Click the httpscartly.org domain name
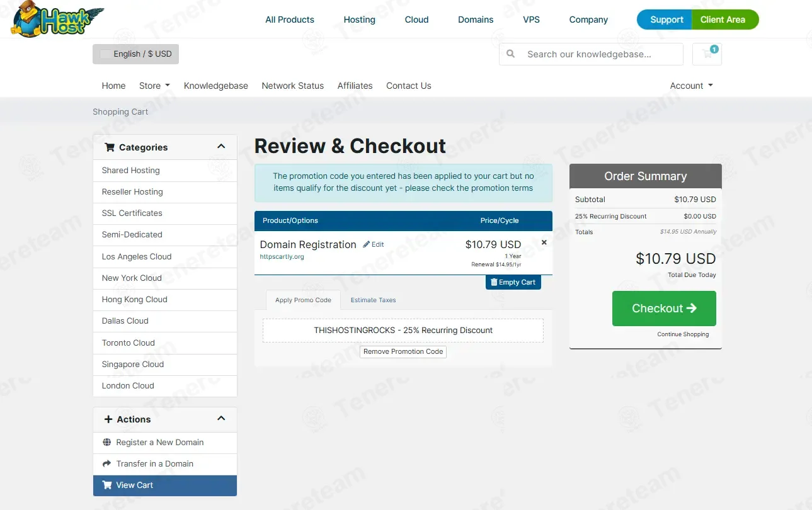 point(282,257)
